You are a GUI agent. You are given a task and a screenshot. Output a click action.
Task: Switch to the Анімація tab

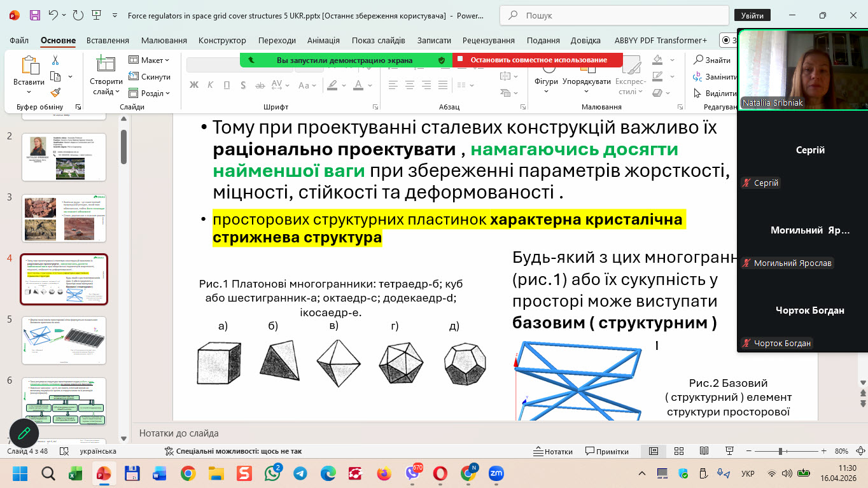coord(323,40)
